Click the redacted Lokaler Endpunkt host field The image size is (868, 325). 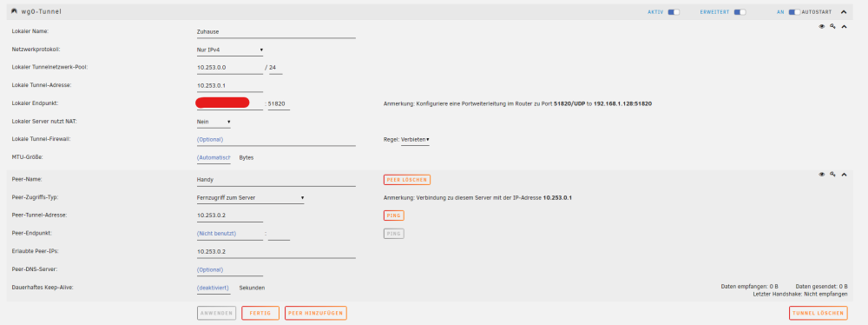(230, 103)
